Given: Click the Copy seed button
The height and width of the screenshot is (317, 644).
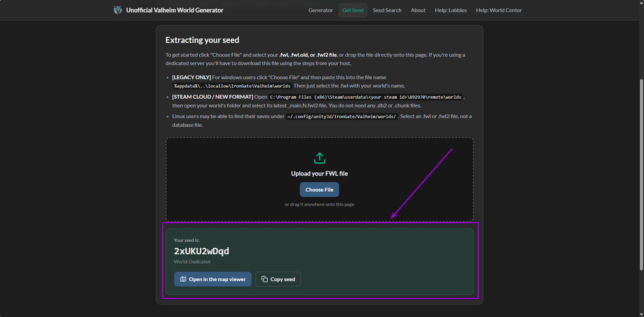Looking at the screenshot, I should click(x=278, y=279).
